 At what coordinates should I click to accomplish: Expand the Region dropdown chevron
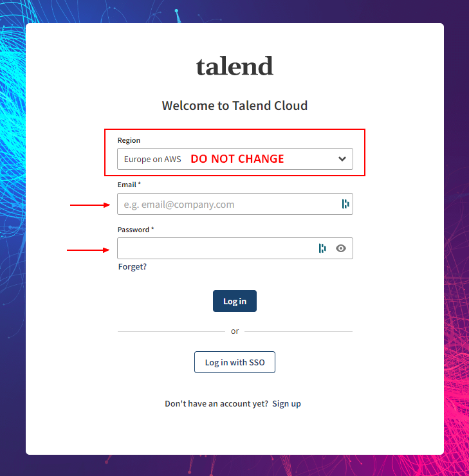point(342,159)
